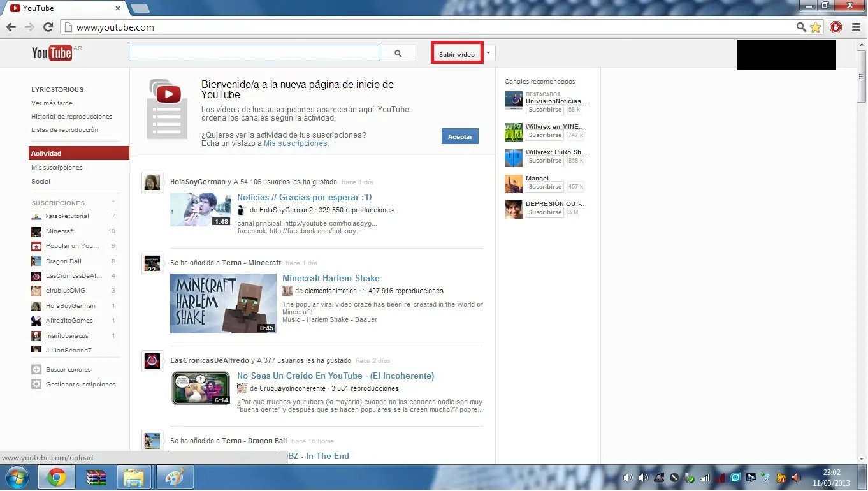Bookmark this page with the star icon

pyautogui.click(x=815, y=27)
